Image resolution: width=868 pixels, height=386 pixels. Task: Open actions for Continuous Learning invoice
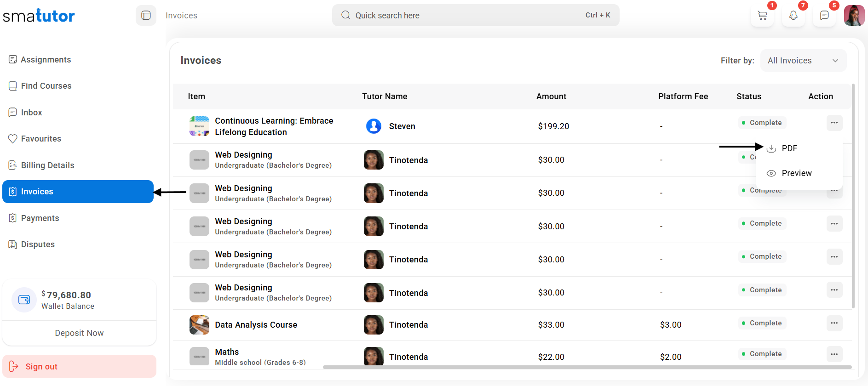pyautogui.click(x=834, y=123)
